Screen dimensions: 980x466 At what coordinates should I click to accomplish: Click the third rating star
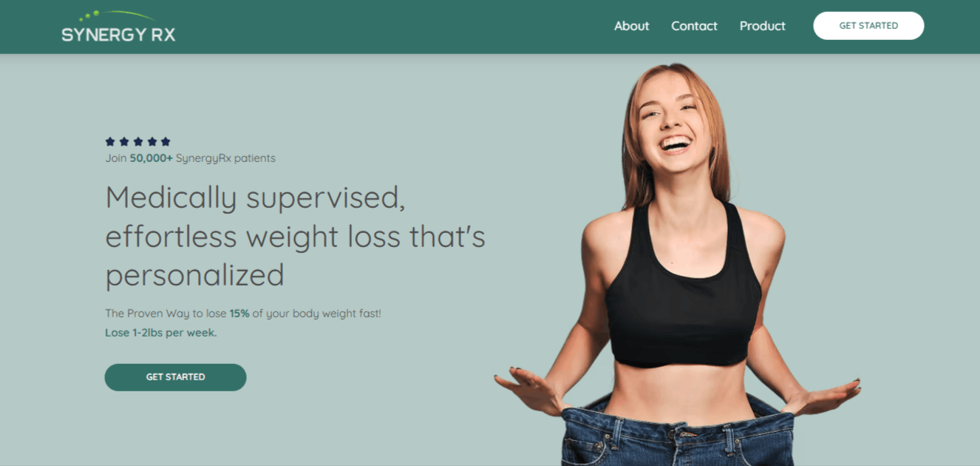pos(137,141)
